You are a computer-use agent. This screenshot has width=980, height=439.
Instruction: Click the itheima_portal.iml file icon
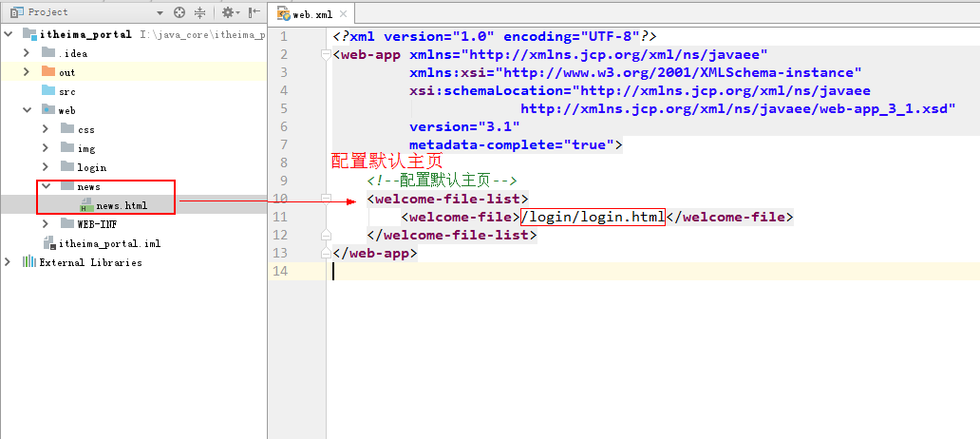tap(48, 243)
